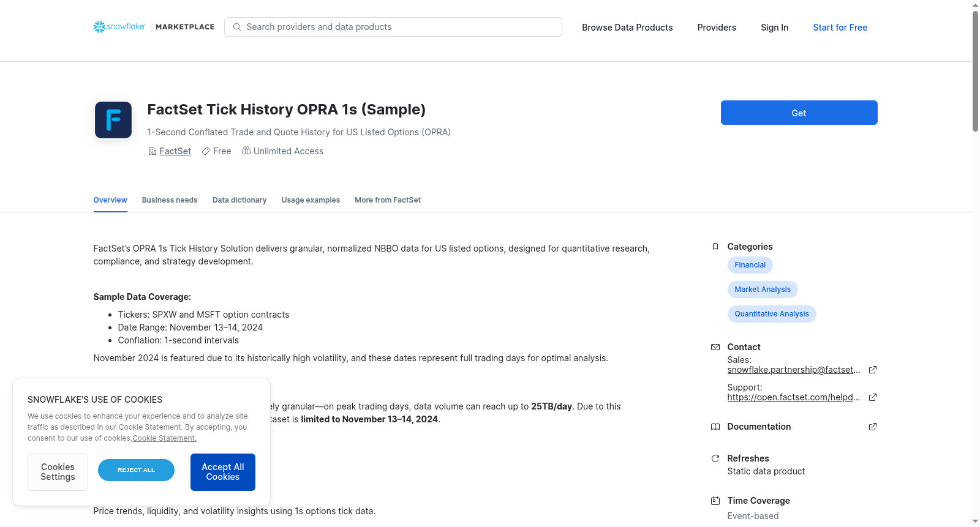Image resolution: width=980 pixels, height=527 pixels.
Task: Open external link beside sales email
Action: (x=873, y=370)
